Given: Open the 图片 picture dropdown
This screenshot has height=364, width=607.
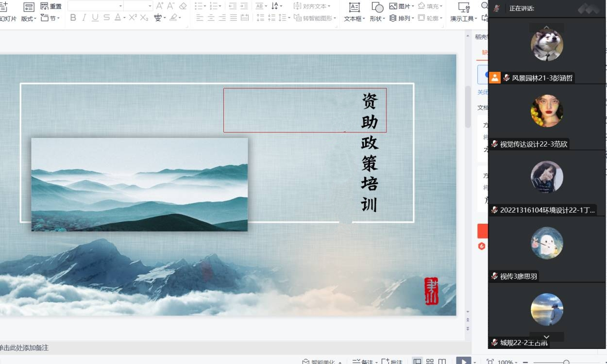Looking at the screenshot, I should click(403, 6).
